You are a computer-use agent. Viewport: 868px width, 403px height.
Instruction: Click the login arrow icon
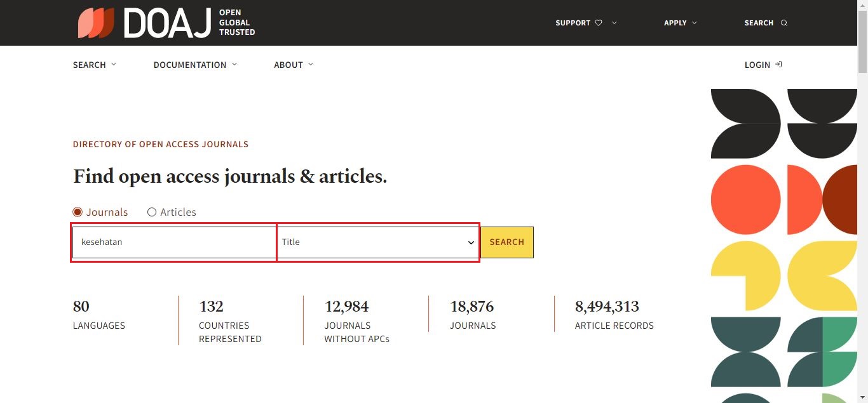pos(778,65)
